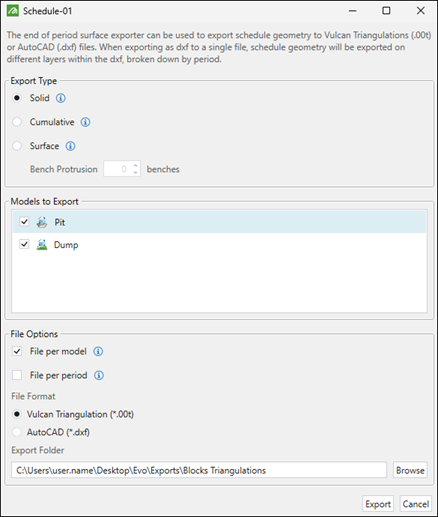Increase Bench Protrusion with up arrow

tap(135, 165)
